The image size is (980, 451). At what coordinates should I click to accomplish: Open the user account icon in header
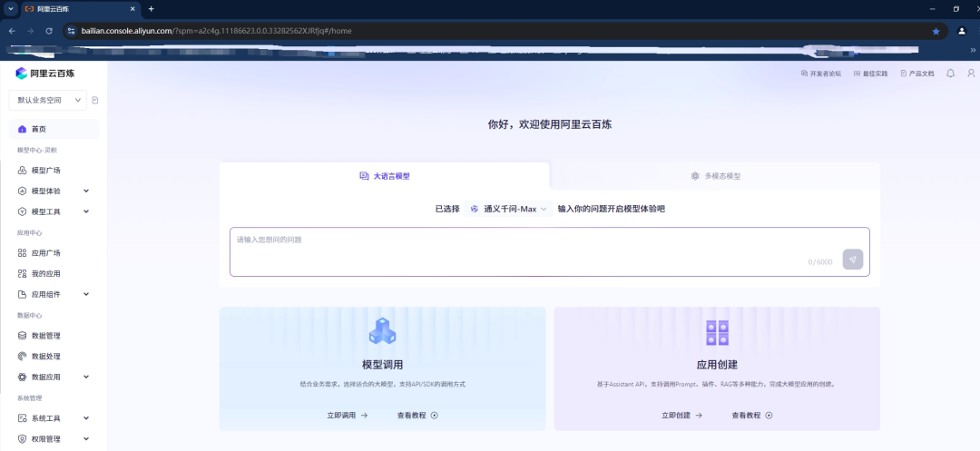point(971,74)
